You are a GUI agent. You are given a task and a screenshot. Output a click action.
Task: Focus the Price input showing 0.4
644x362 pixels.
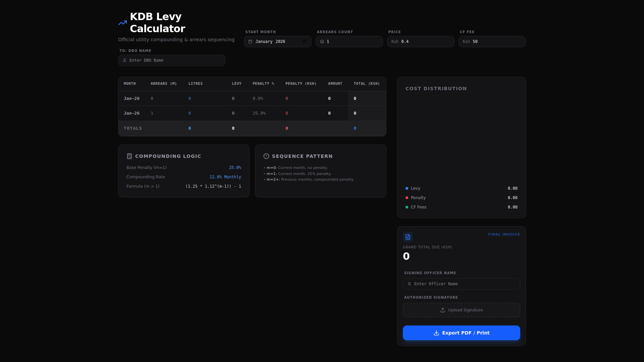click(421, 42)
